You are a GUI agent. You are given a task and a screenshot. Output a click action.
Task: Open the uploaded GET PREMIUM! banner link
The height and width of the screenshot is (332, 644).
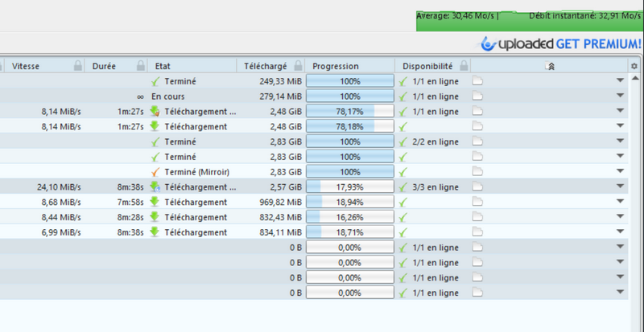tap(561, 43)
